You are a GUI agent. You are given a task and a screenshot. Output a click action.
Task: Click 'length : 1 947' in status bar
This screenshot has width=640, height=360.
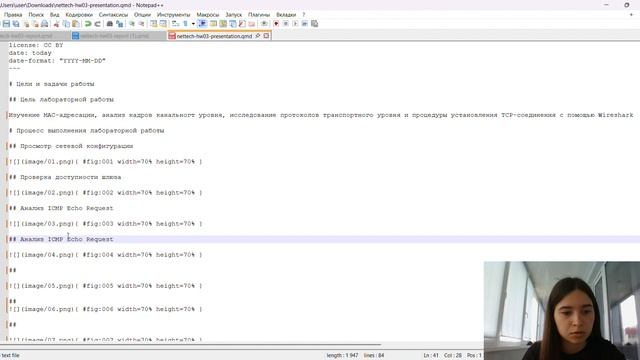click(x=342, y=356)
